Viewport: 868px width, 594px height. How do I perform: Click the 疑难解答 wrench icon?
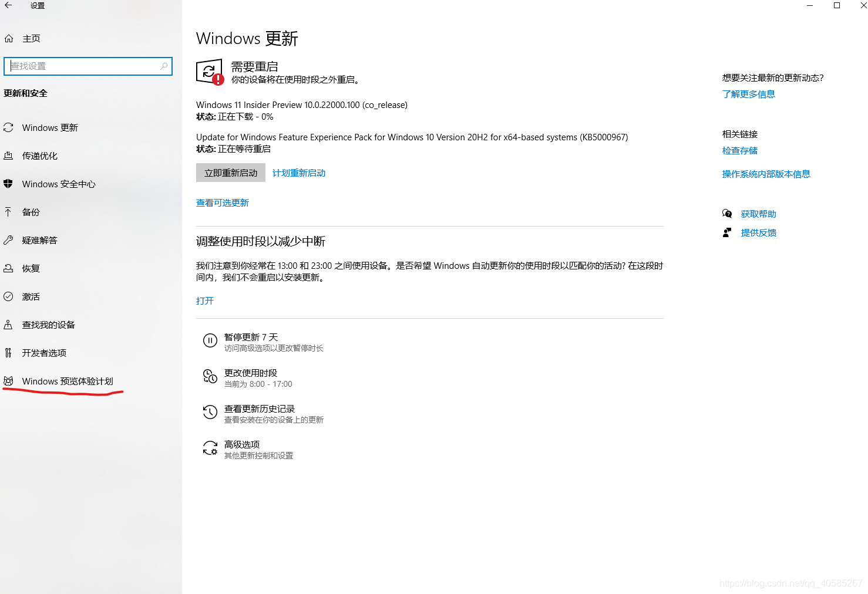(8, 240)
